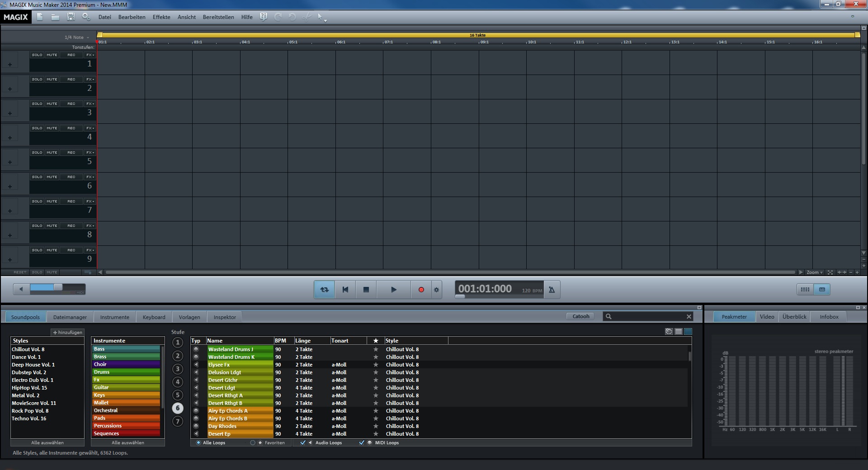Click the Catooh button
Viewport: 868px width, 470px height.
(580, 316)
